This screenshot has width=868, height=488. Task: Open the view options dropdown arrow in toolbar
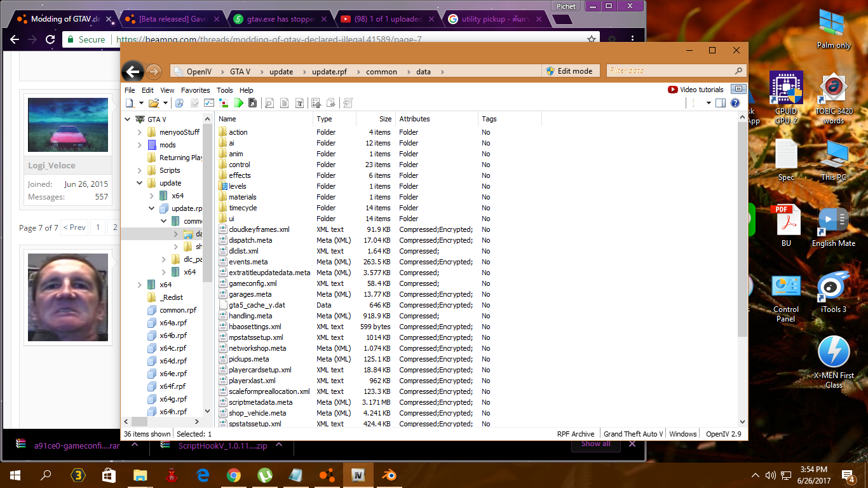(x=709, y=103)
